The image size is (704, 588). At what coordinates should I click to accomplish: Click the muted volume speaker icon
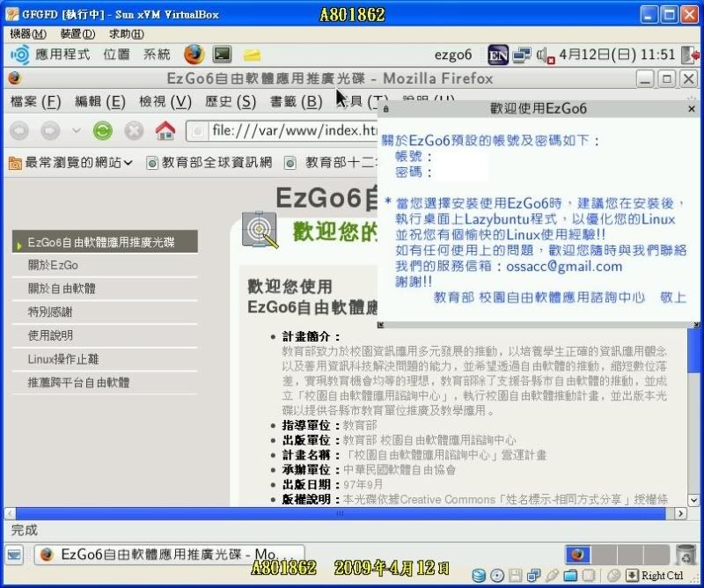click(545, 55)
